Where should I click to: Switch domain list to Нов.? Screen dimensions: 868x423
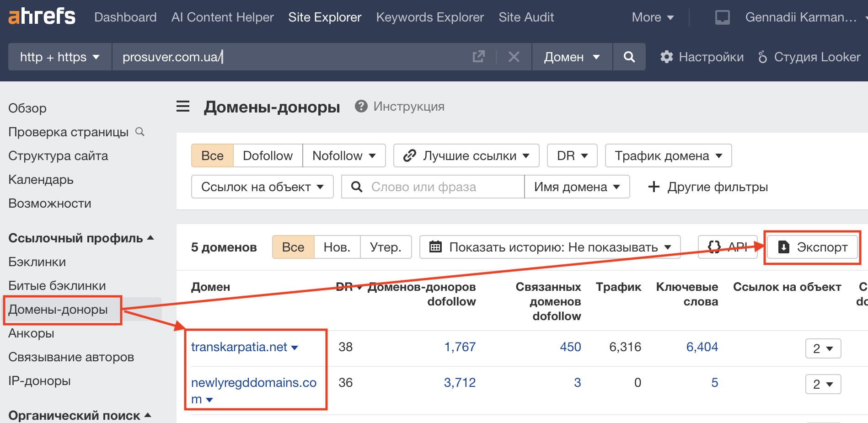(337, 246)
